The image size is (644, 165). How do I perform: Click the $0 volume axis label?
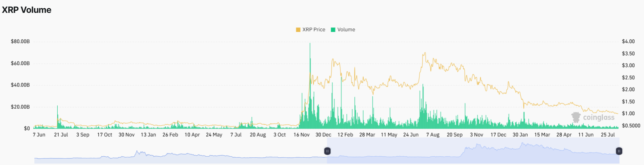coord(27,129)
